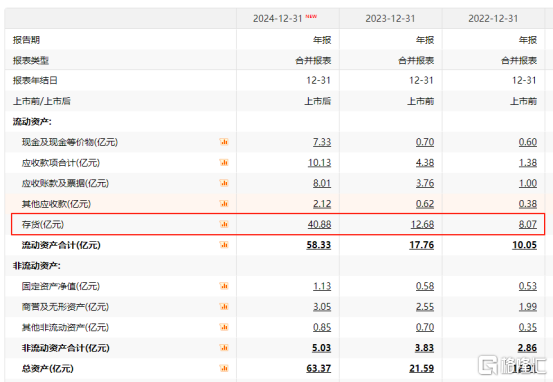Open chart icon for 其他非流动资产 row
553x382 pixels.
(224, 327)
